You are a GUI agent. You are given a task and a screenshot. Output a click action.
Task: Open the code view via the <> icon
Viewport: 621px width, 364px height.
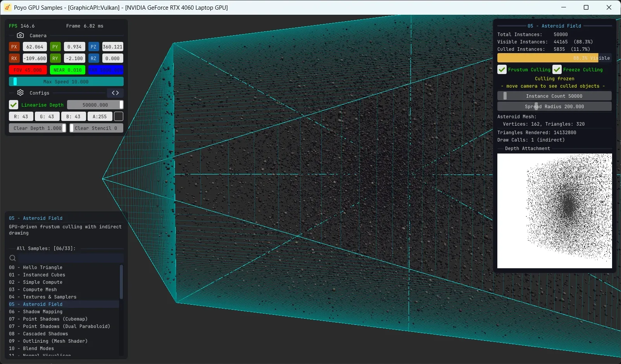tap(115, 93)
